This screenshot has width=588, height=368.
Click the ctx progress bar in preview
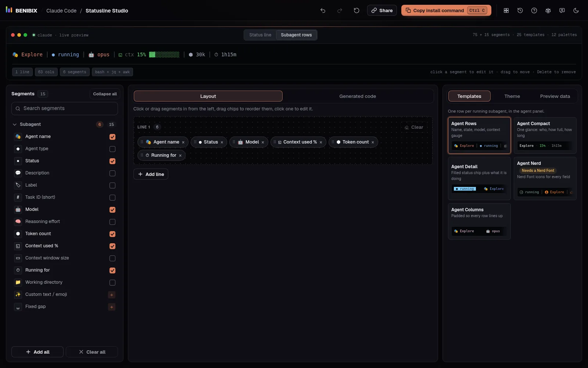pos(164,54)
